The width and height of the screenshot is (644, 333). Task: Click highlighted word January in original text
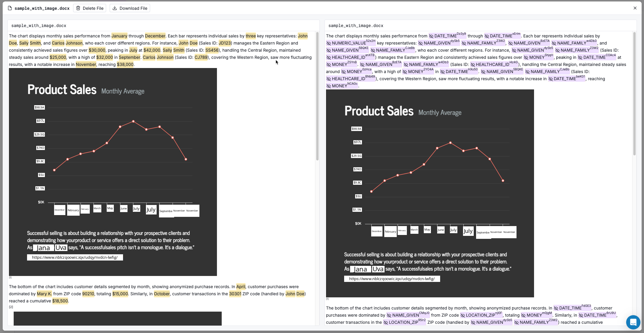[x=119, y=36]
